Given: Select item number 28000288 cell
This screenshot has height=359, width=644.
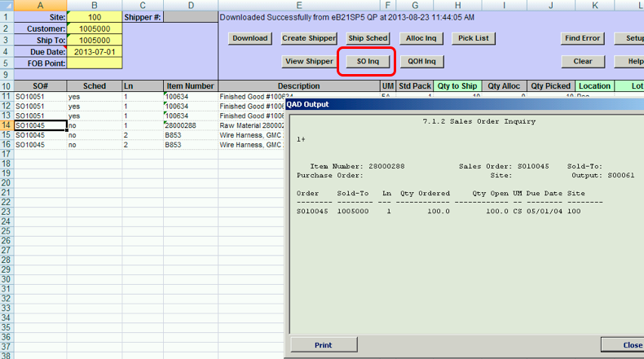Looking at the screenshot, I should (191, 125).
